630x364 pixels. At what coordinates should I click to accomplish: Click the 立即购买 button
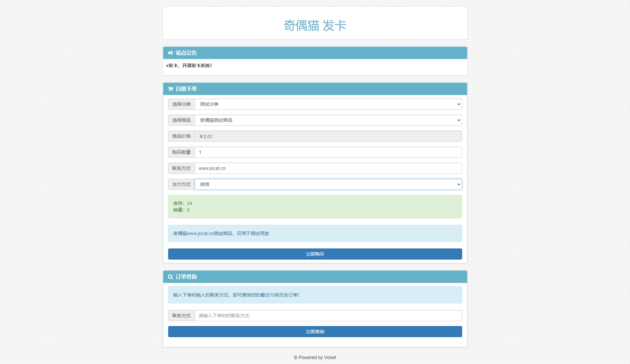point(315,254)
